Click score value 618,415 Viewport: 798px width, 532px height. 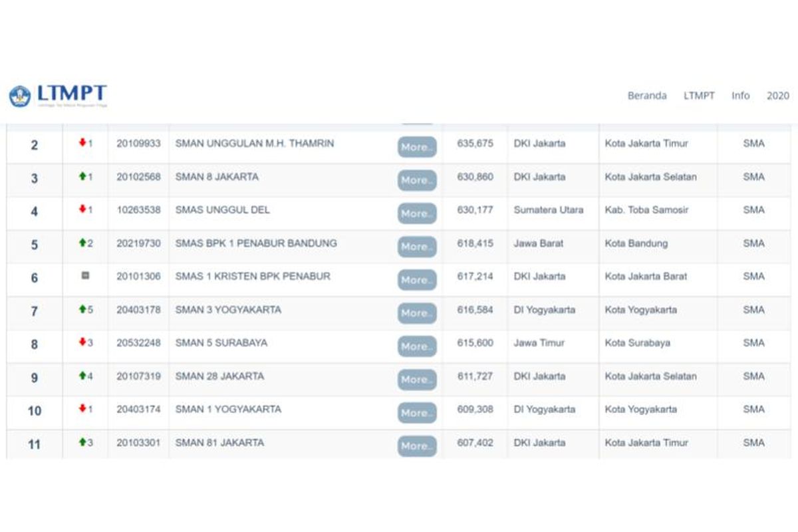pos(475,243)
